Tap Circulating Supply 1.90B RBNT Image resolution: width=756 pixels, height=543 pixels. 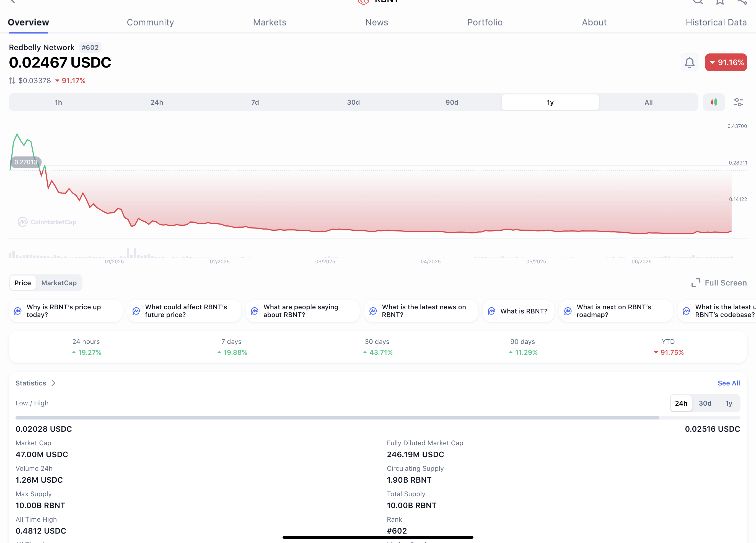(x=409, y=480)
